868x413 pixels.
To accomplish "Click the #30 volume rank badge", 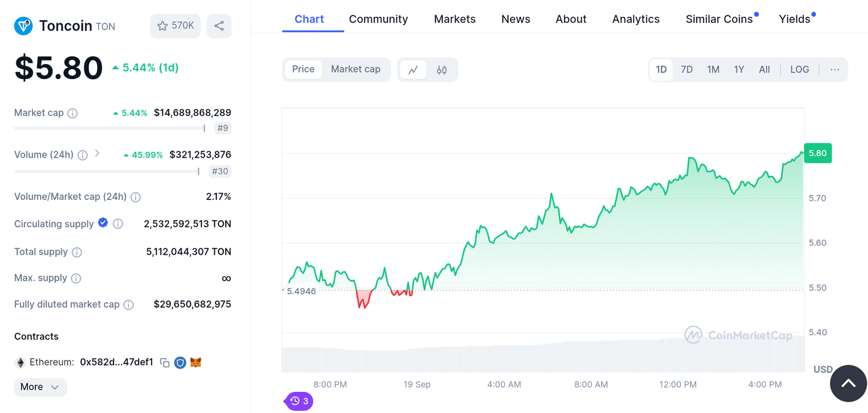I will [220, 171].
